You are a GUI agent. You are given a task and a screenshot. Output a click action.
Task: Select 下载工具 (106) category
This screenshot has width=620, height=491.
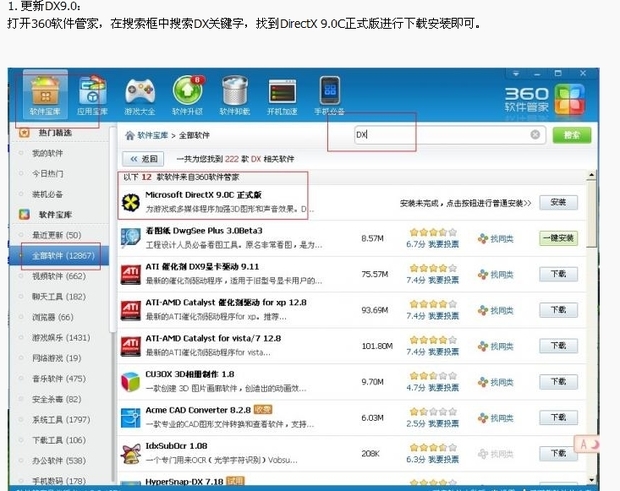[59, 440]
